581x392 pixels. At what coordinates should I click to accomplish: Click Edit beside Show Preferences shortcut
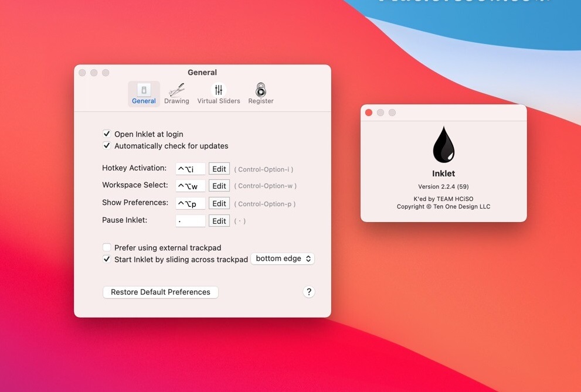point(219,203)
